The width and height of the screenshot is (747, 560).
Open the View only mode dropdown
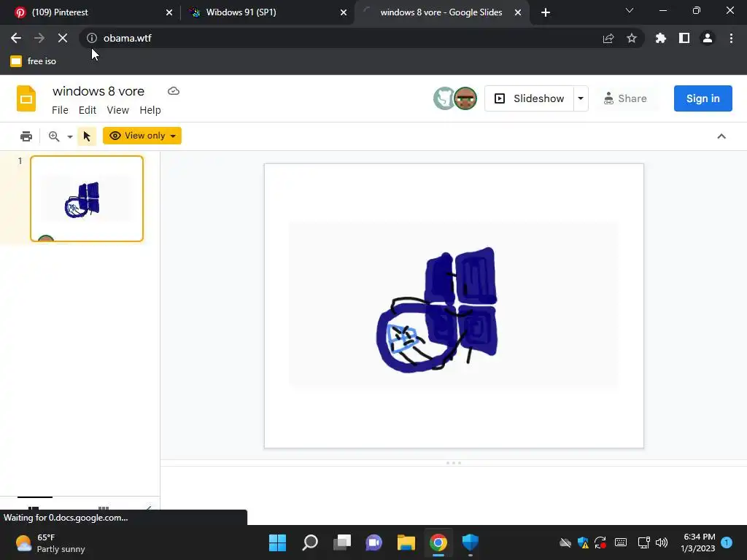142,136
